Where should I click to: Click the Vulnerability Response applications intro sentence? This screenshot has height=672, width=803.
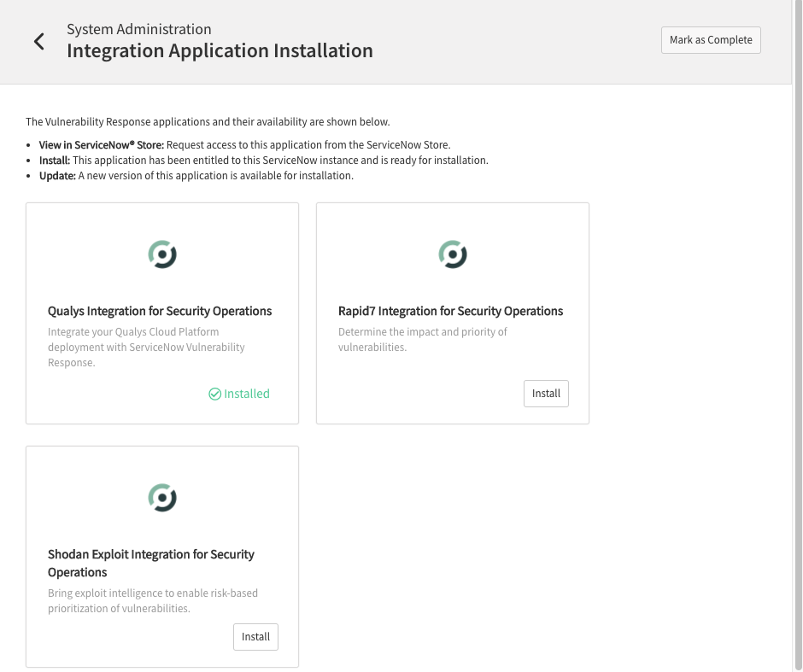(x=208, y=122)
